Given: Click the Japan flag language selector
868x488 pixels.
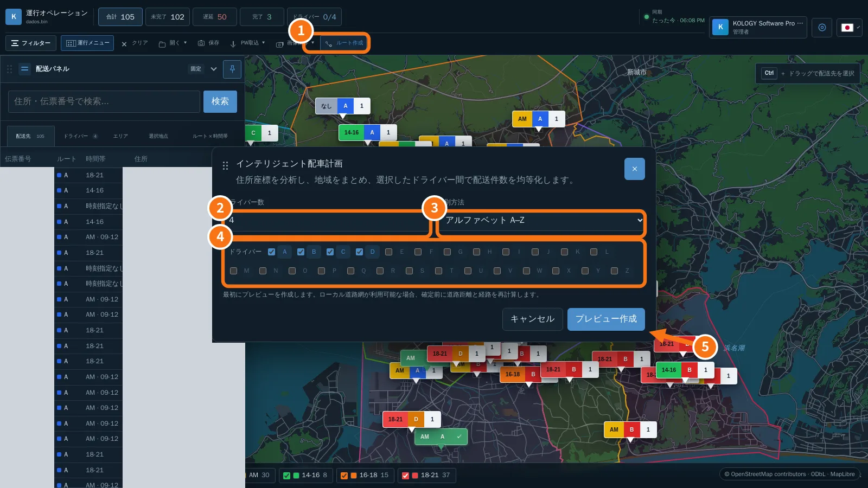Looking at the screenshot, I should (x=849, y=27).
